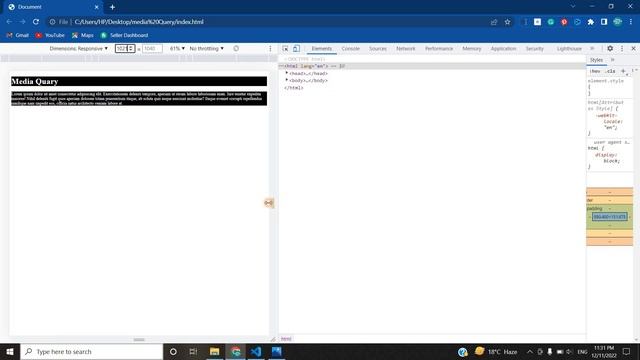Open the 61% zoom dropdown

point(177,49)
